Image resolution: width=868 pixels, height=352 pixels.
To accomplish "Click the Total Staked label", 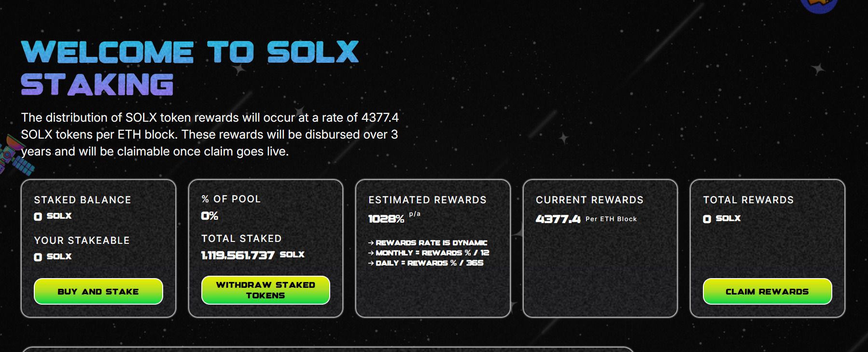I will click(241, 239).
